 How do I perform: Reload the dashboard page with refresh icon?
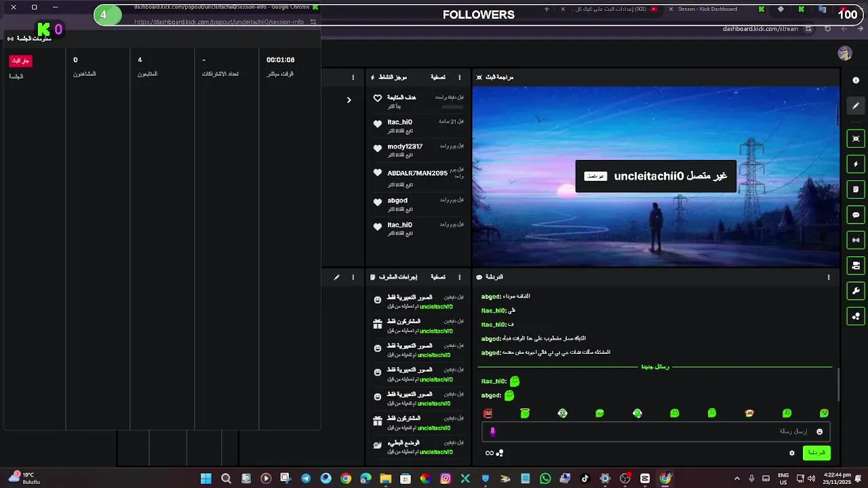[x=827, y=29]
